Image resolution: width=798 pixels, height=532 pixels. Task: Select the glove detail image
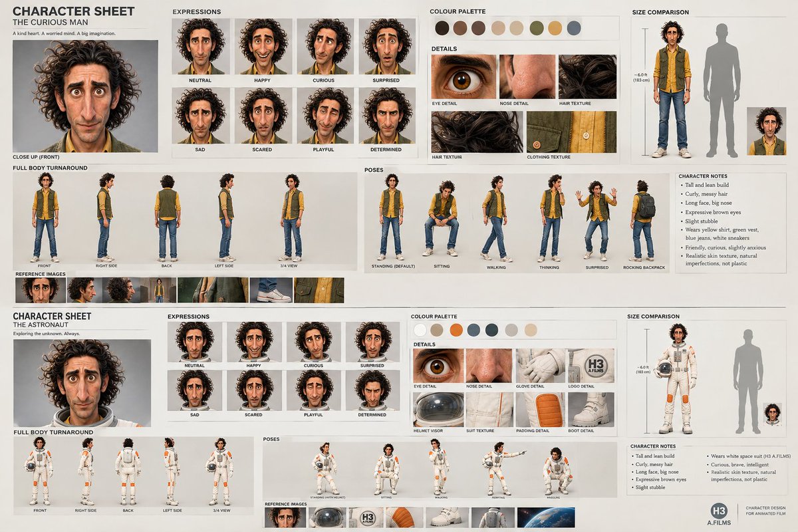click(540, 365)
